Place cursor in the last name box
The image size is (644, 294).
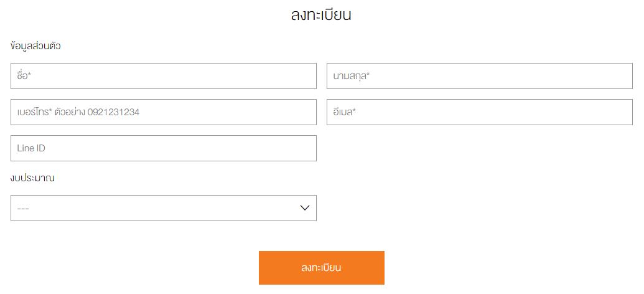(479, 76)
